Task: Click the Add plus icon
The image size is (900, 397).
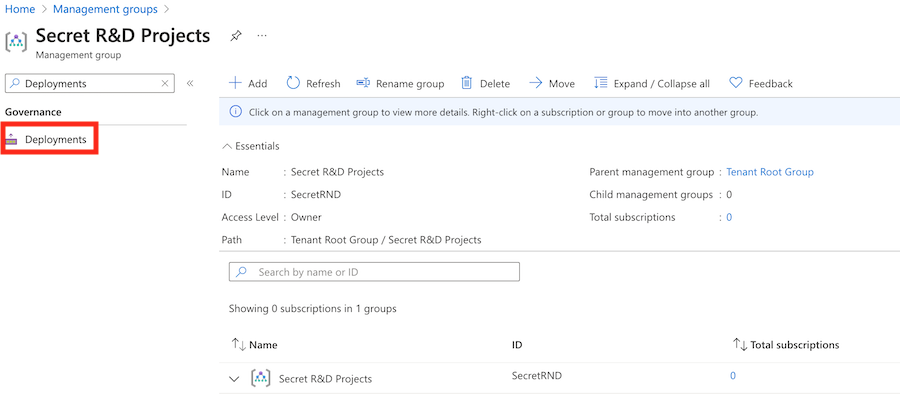Action: point(235,83)
